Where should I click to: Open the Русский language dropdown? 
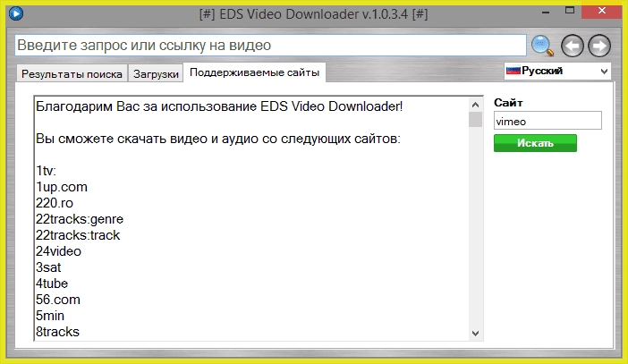point(557,71)
